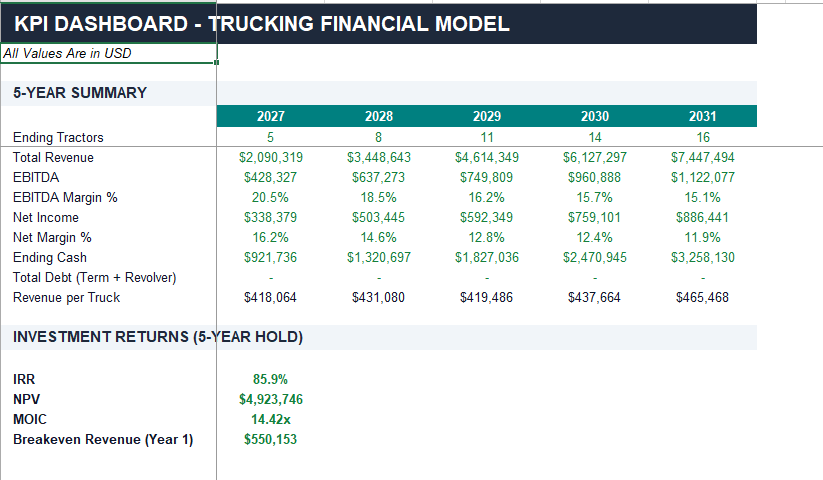The height and width of the screenshot is (480, 823).
Task: Click the 2029 year header
Action: (x=487, y=116)
